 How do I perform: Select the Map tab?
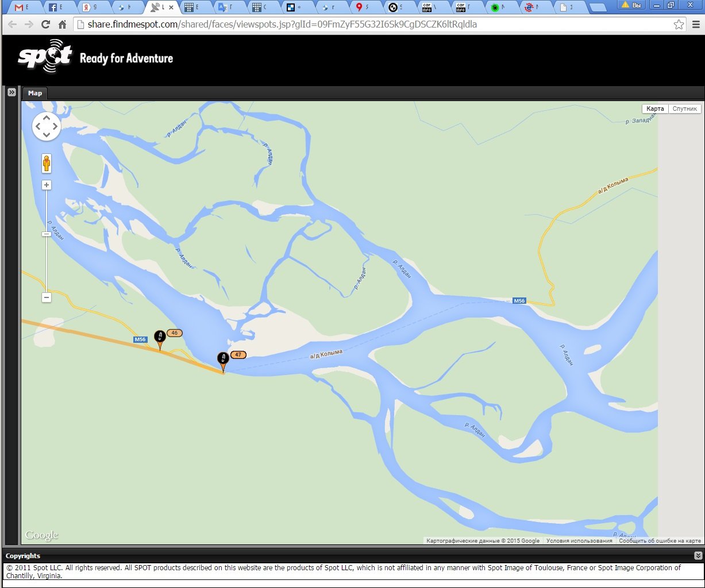35,93
